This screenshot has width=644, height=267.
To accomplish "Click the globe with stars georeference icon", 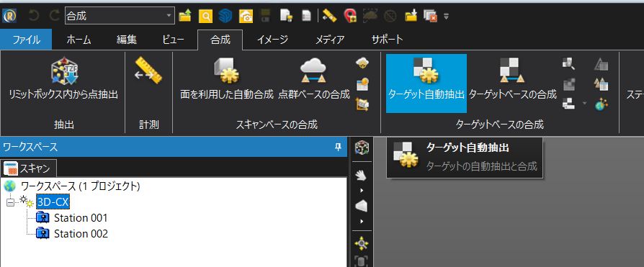I will [601, 104].
